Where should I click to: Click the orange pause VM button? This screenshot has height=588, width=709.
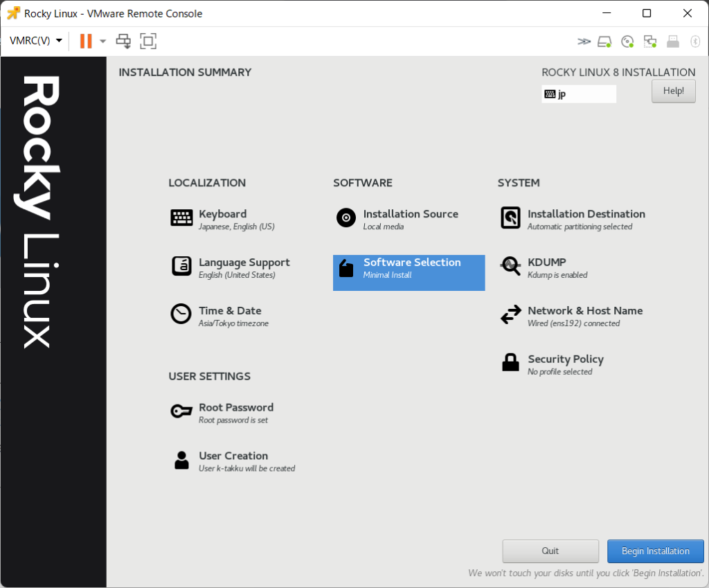tap(86, 41)
